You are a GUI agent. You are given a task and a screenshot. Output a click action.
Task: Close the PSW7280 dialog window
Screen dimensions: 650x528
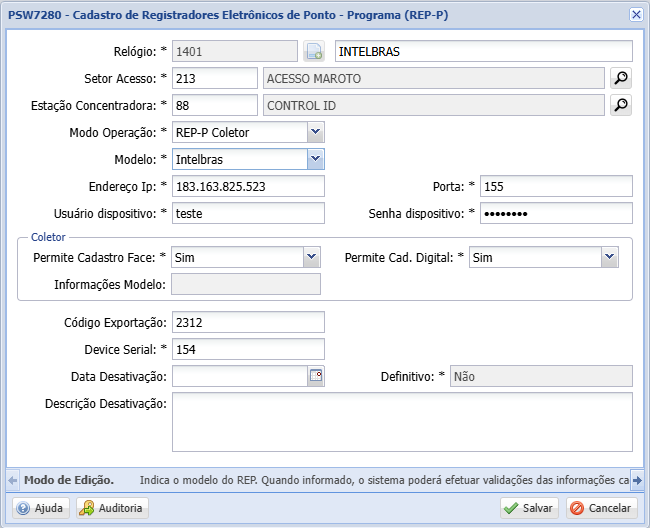point(636,15)
